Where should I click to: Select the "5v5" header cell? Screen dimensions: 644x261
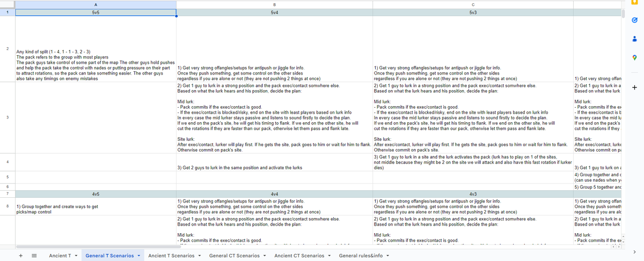click(96, 12)
